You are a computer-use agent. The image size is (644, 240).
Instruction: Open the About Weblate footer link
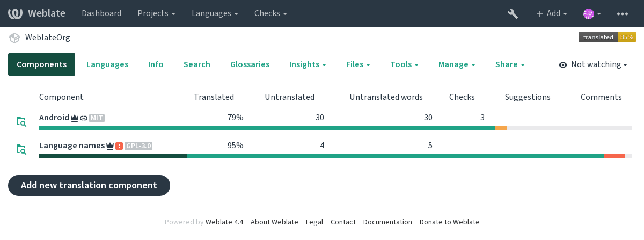coord(274,222)
